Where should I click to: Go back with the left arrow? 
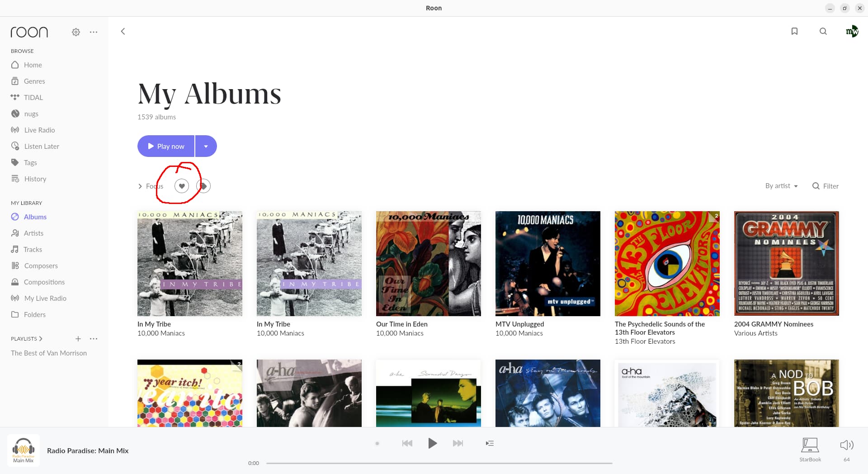123,31
